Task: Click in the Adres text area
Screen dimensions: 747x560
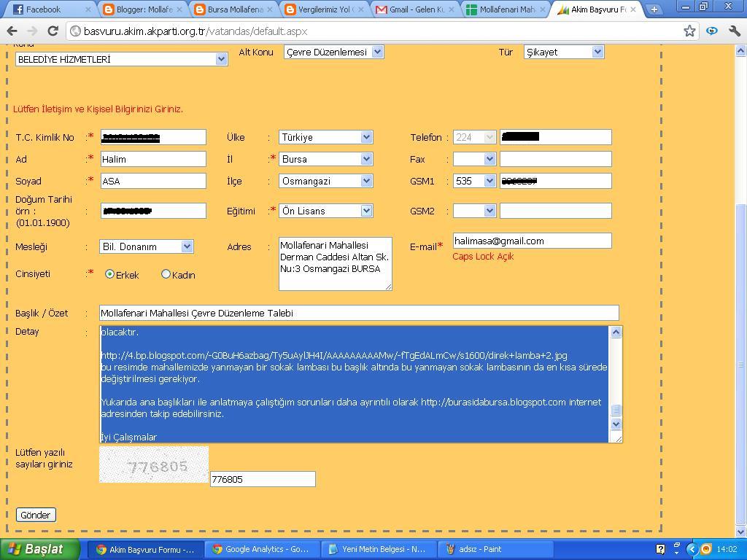Action: (336, 264)
